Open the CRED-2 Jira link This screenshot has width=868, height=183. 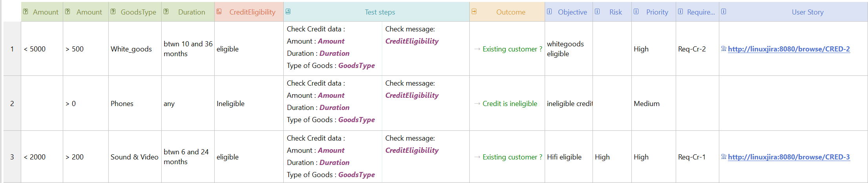[789, 49]
